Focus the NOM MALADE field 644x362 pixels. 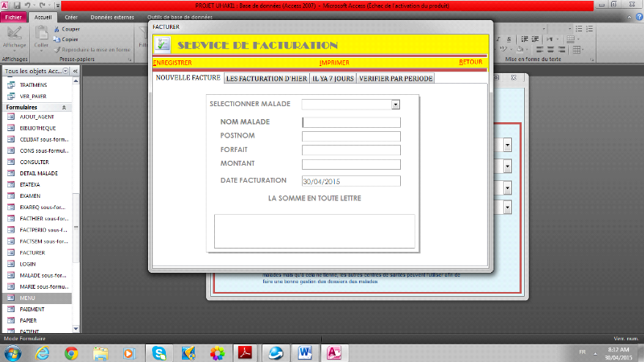(x=351, y=122)
